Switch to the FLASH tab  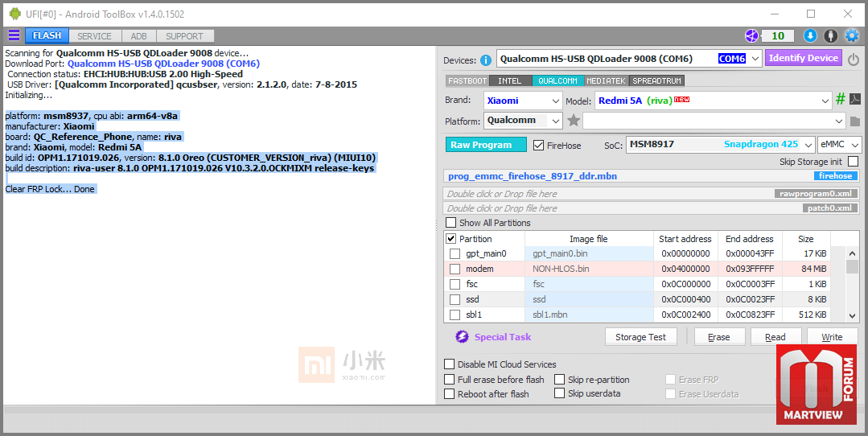click(47, 35)
